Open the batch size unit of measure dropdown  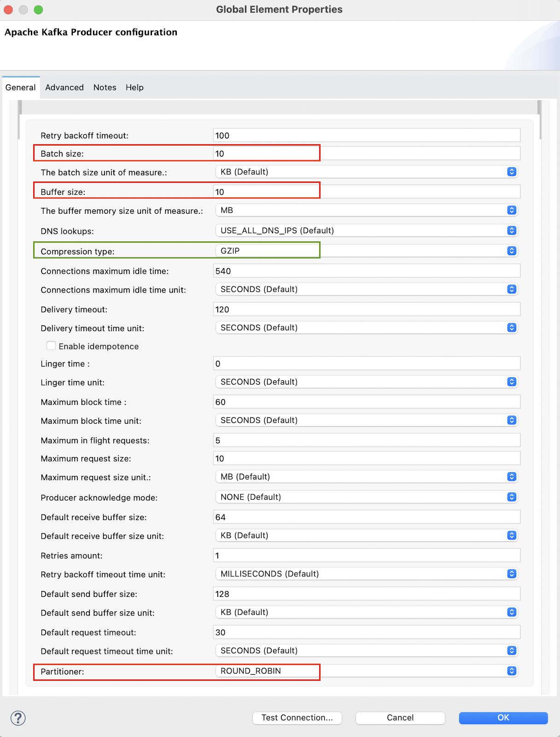coord(367,172)
